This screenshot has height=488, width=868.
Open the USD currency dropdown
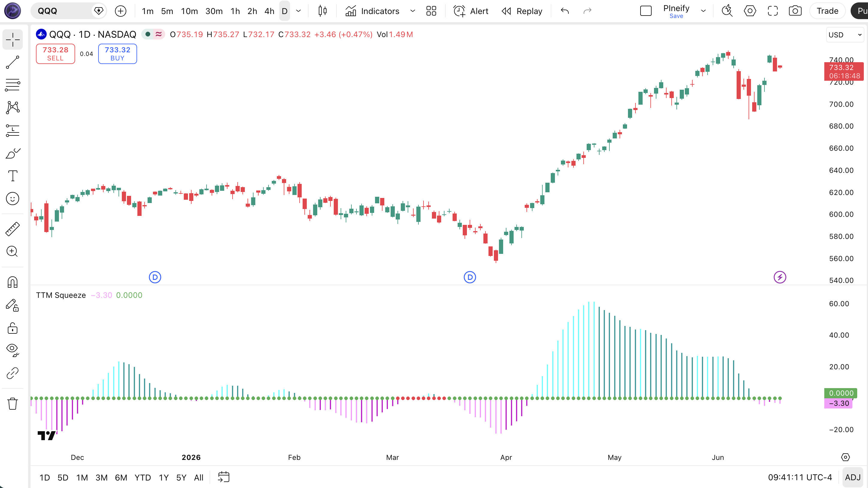pos(845,35)
